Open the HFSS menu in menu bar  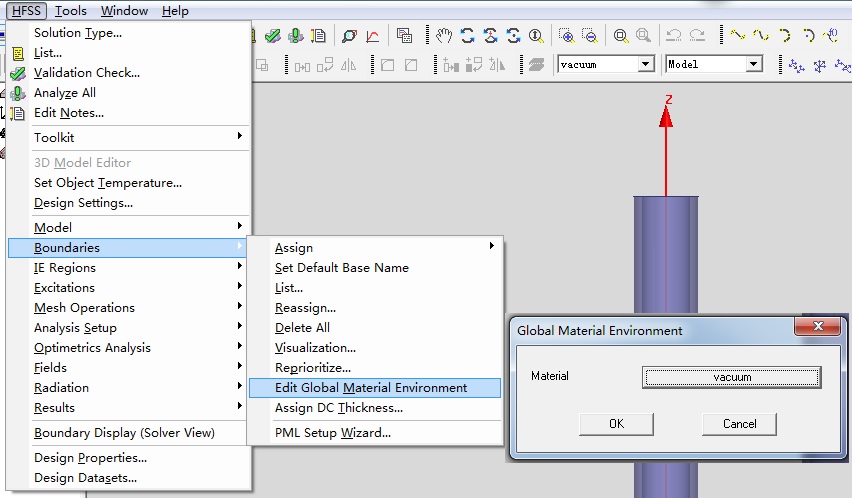tap(26, 11)
